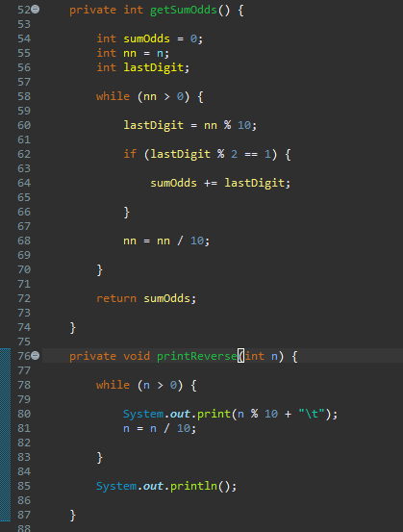The width and height of the screenshot is (403, 532).
Task: Collapse the printReverse method fold at line 76
Action: pyautogui.click(x=36, y=356)
